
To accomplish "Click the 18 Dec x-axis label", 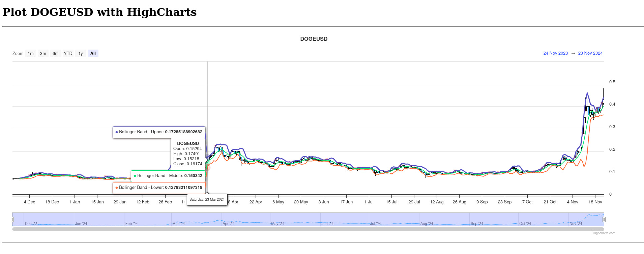I will point(52,202).
